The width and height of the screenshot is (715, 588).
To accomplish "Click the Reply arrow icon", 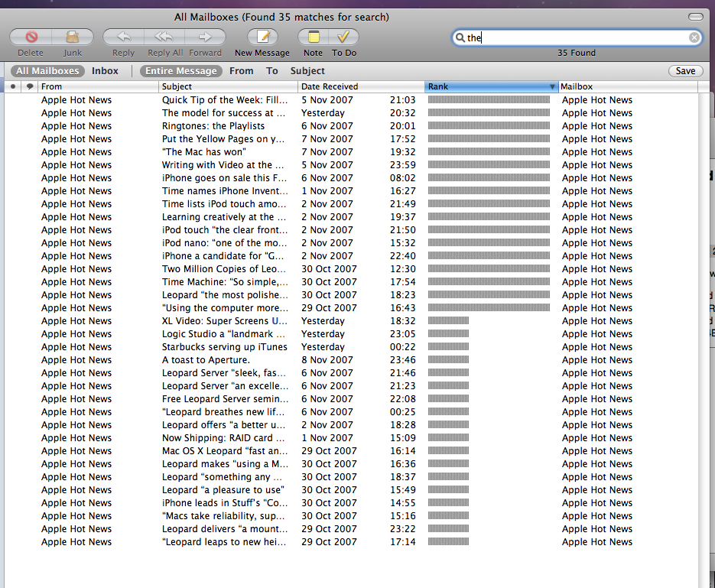I will pos(124,37).
